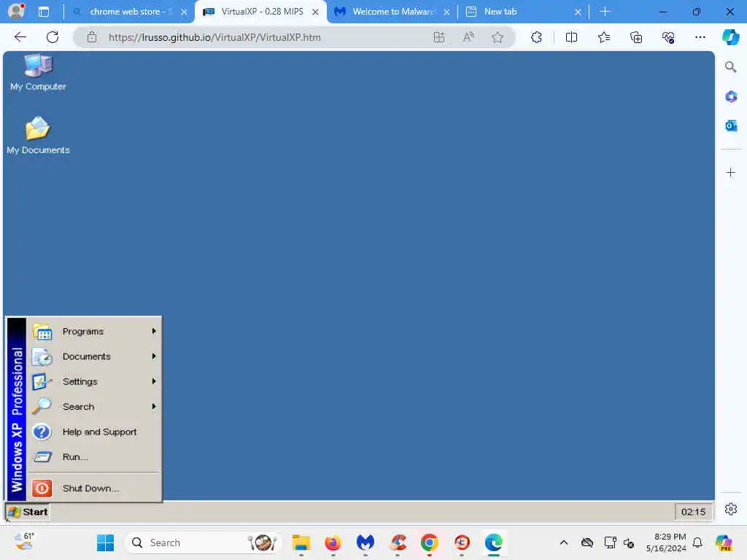The image size is (747, 560).
Task: Choose Run... from the Start menu
Action: 94,457
